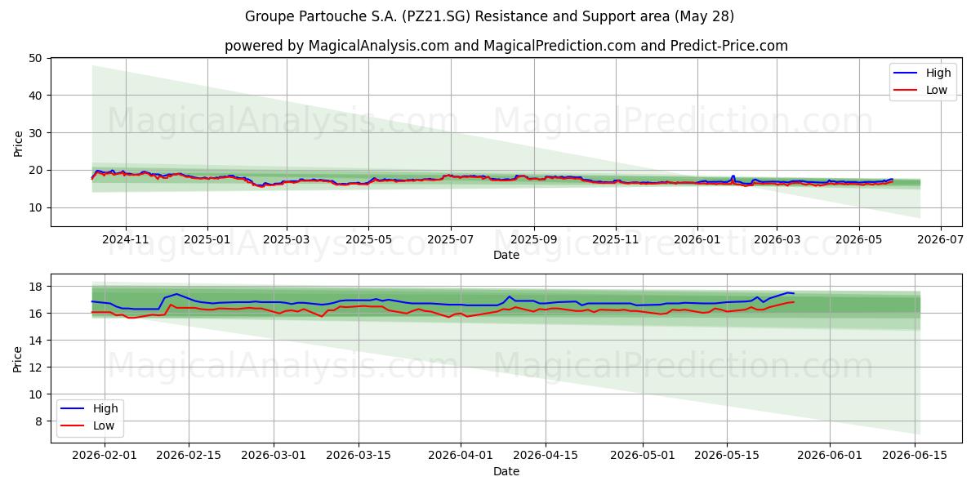Click the '2025-09' date tick label
The width and height of the screenshot is (980, 490).
pyautogui.click(x=533, y=240)
